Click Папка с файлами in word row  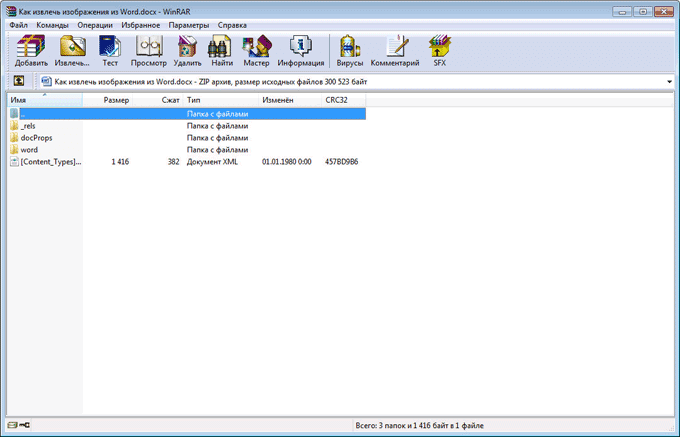217,150
